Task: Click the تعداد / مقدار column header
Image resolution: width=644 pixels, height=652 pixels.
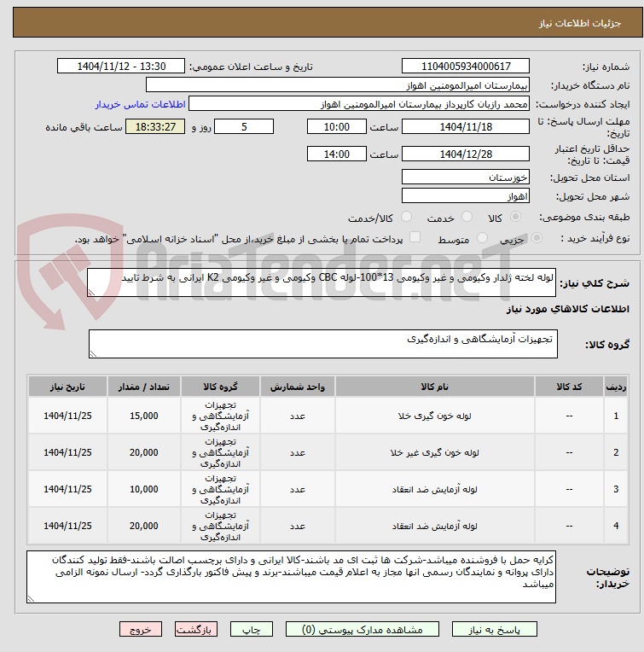Action: click(x=144, y=387)
